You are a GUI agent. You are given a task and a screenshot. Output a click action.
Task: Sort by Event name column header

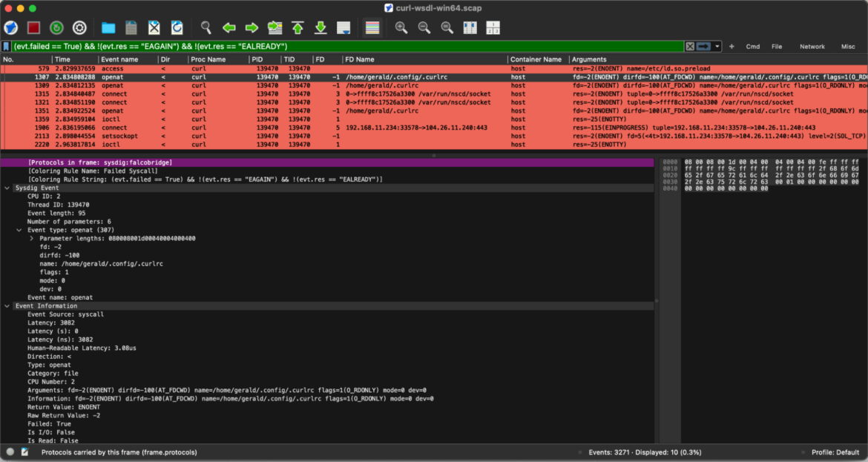(128, 59)
